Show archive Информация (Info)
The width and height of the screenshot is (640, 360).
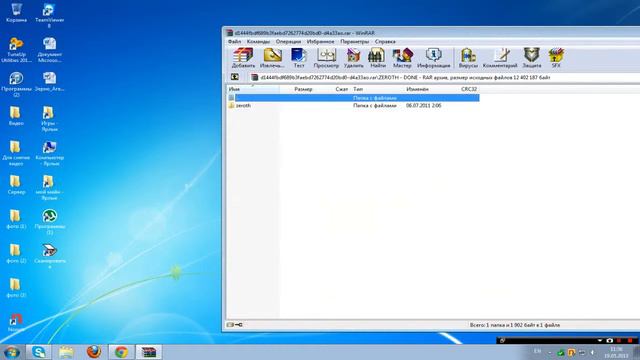(433, 58)
